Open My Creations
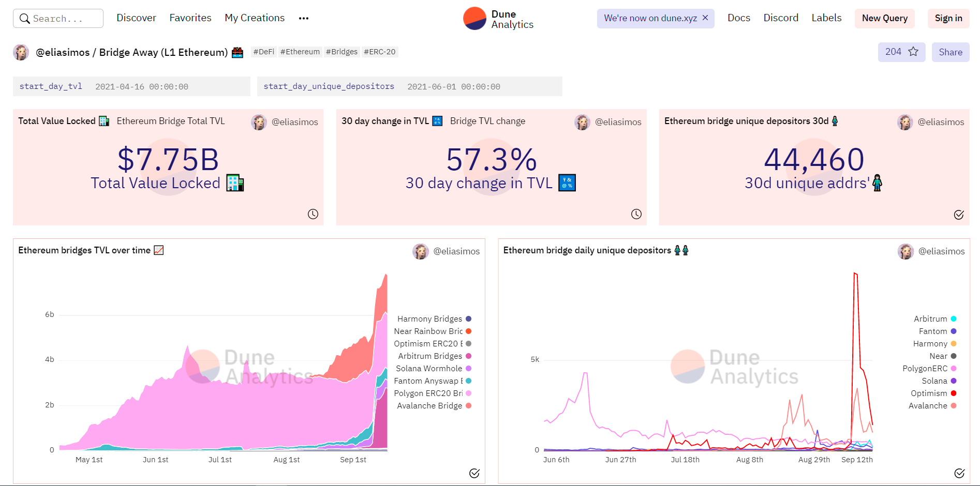 255,18
